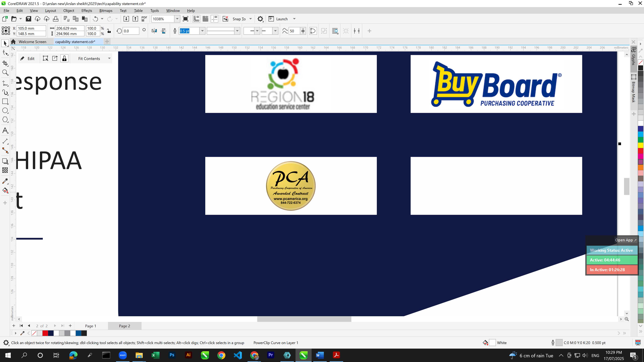Click the Full-screen preview icon
The image size is (644, 362).
(185, 19)
